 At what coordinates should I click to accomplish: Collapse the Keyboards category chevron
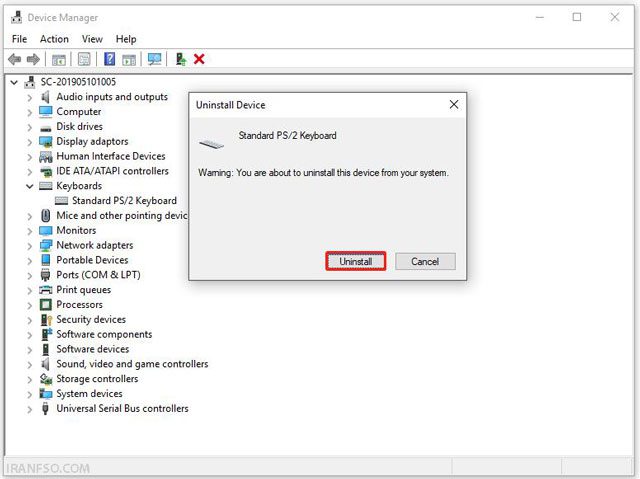coord(30,186)
